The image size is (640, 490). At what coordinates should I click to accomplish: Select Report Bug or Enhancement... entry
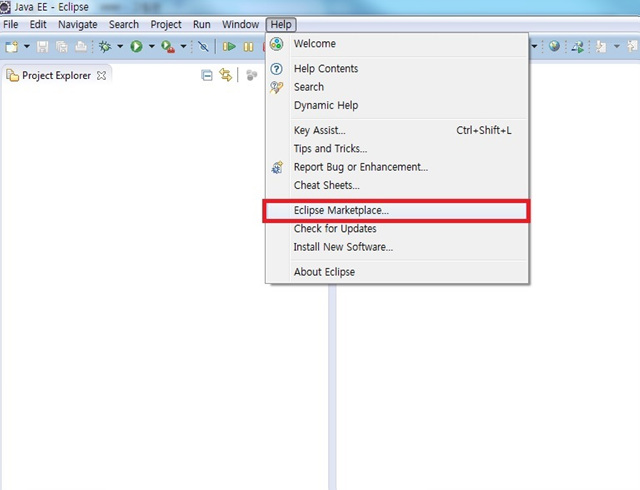coord(397,167)
